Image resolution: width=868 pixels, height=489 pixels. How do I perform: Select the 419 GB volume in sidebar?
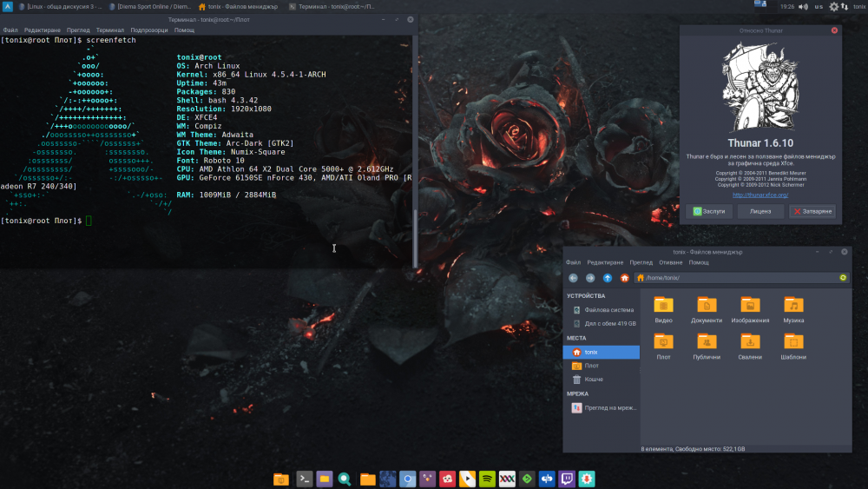(x=602, y=323)
